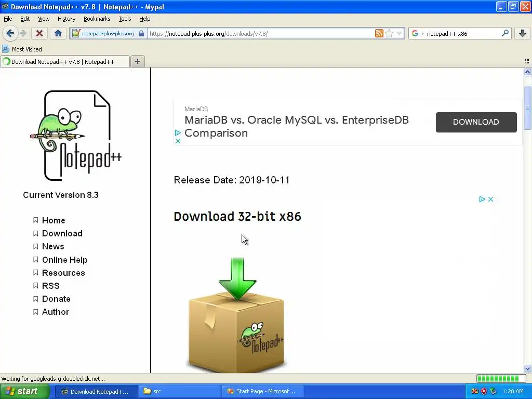
Task: Click the Download 32-bit x86 heading
Action: 237,217
